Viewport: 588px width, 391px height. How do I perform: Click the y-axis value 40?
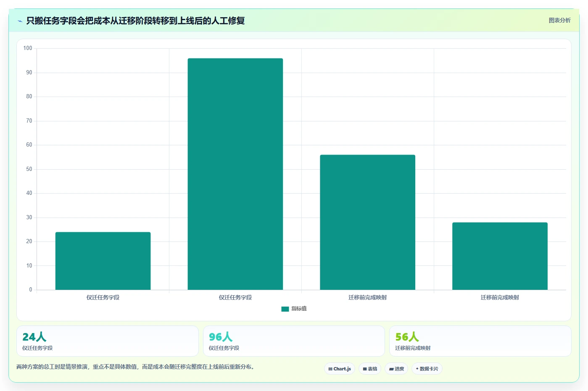click(x=29, y=193)
